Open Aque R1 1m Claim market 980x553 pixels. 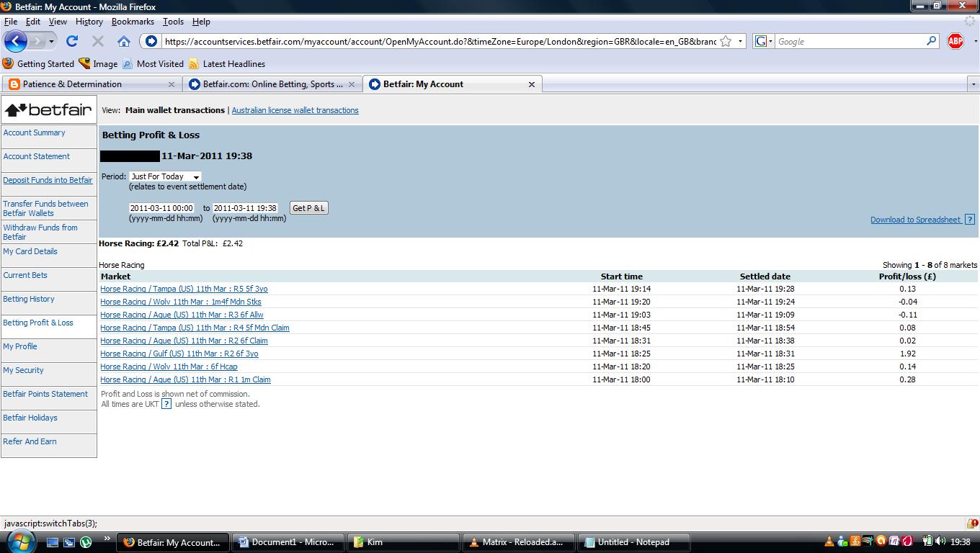(x=185, y=379)
